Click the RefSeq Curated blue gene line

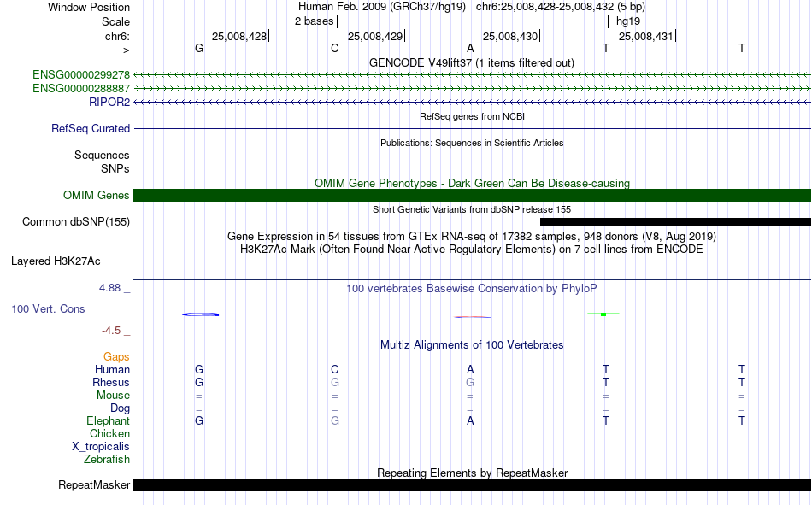(x=473, y=128)
